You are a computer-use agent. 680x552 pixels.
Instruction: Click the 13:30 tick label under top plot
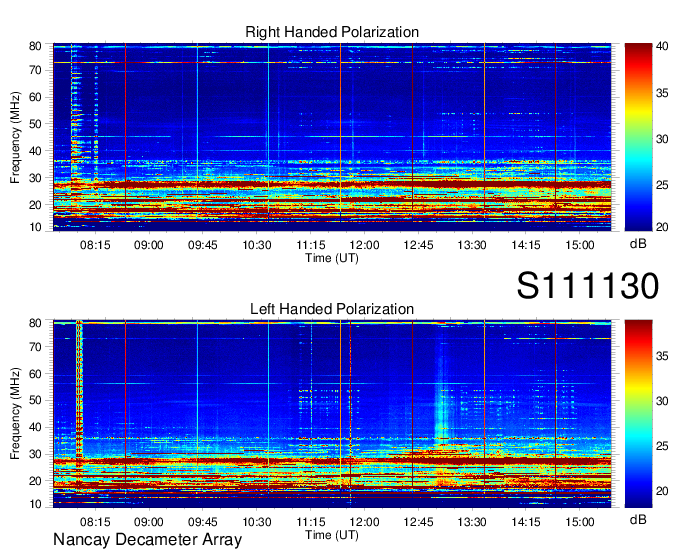click(x=472, y=245)
